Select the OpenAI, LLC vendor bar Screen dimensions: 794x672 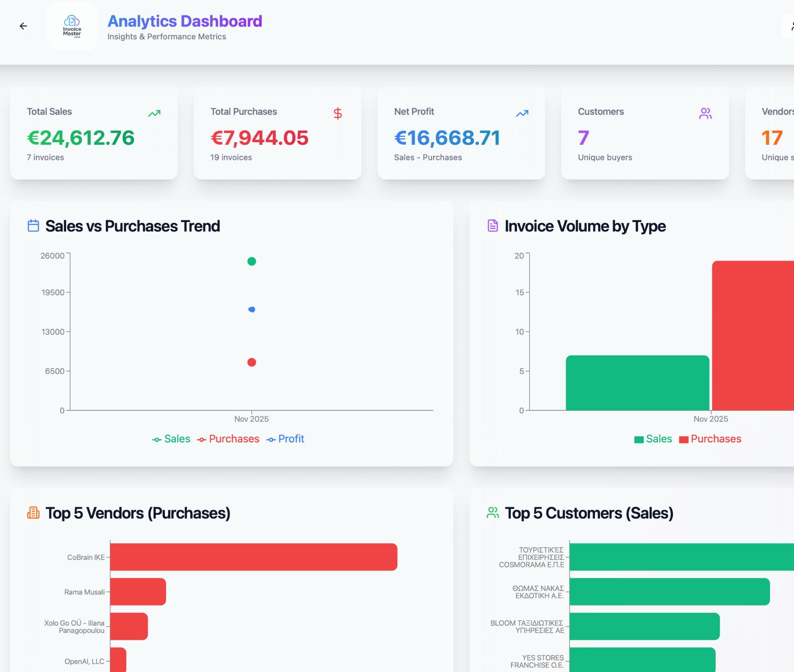[118, 660]
